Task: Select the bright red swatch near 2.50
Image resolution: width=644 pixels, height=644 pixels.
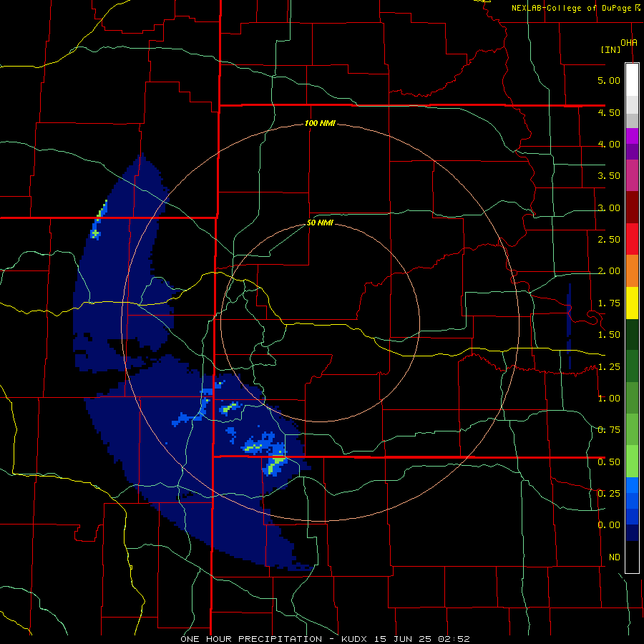Action: [632, 239]
